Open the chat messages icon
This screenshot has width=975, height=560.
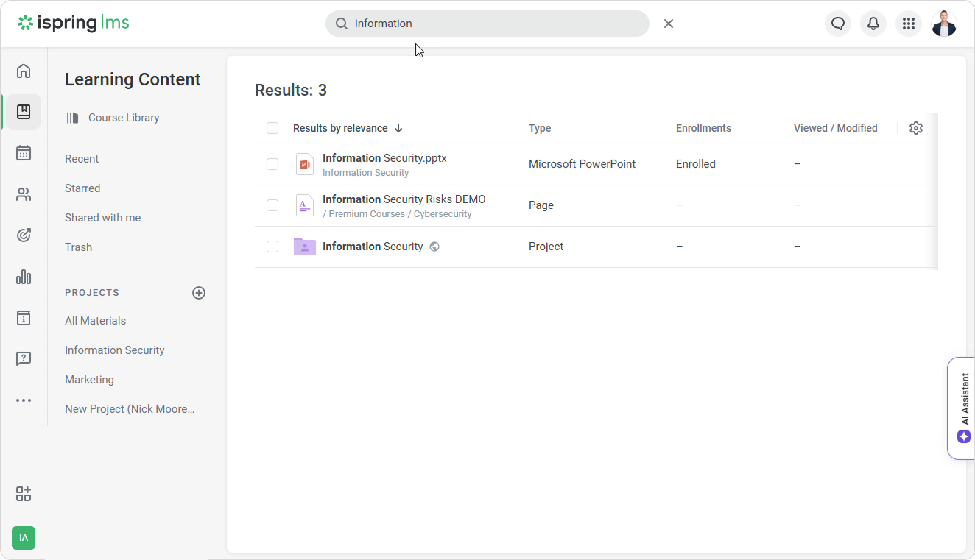click(x=837, y=24)
